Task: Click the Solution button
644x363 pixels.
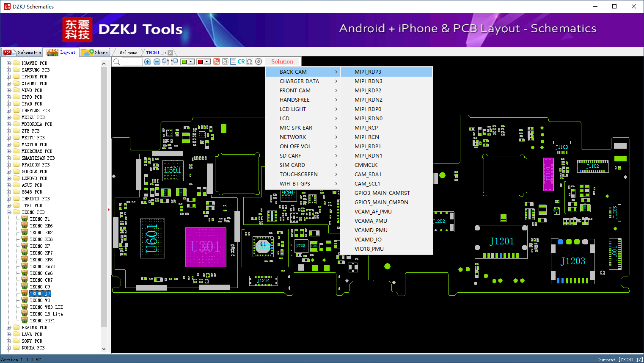Action: click(282, 61)
